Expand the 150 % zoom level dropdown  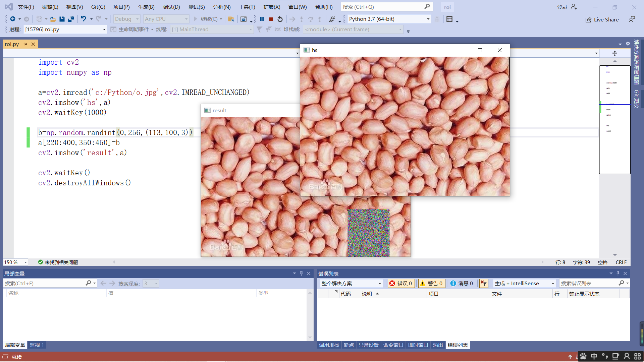click(x=25, y=262)
